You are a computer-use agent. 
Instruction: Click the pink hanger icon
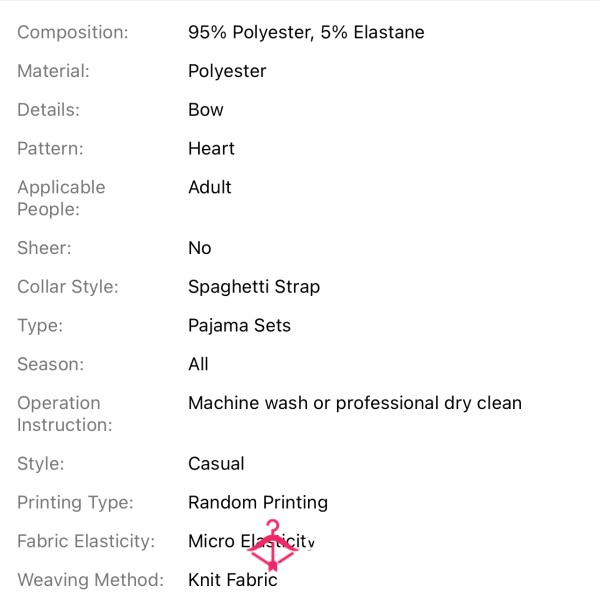272,545
